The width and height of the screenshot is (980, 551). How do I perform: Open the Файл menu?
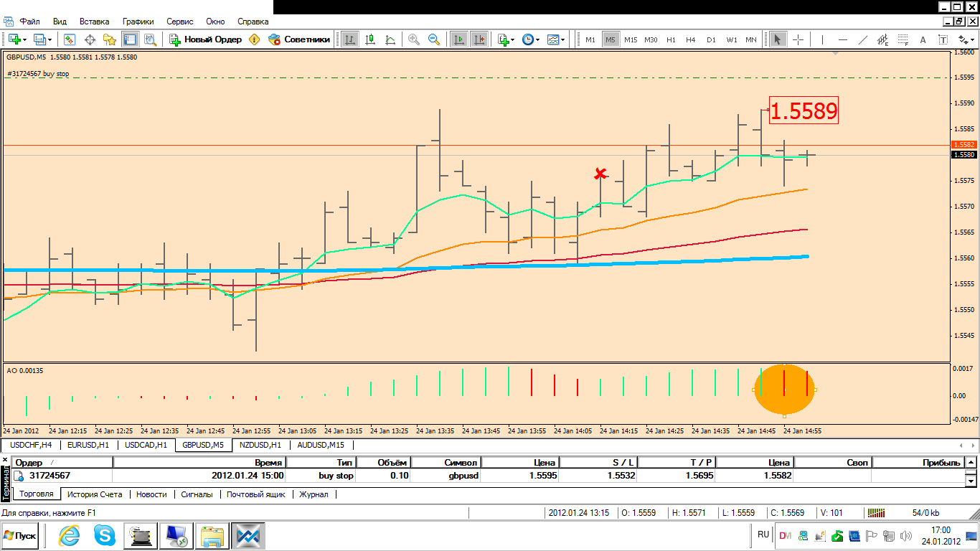tap(29, 22)
